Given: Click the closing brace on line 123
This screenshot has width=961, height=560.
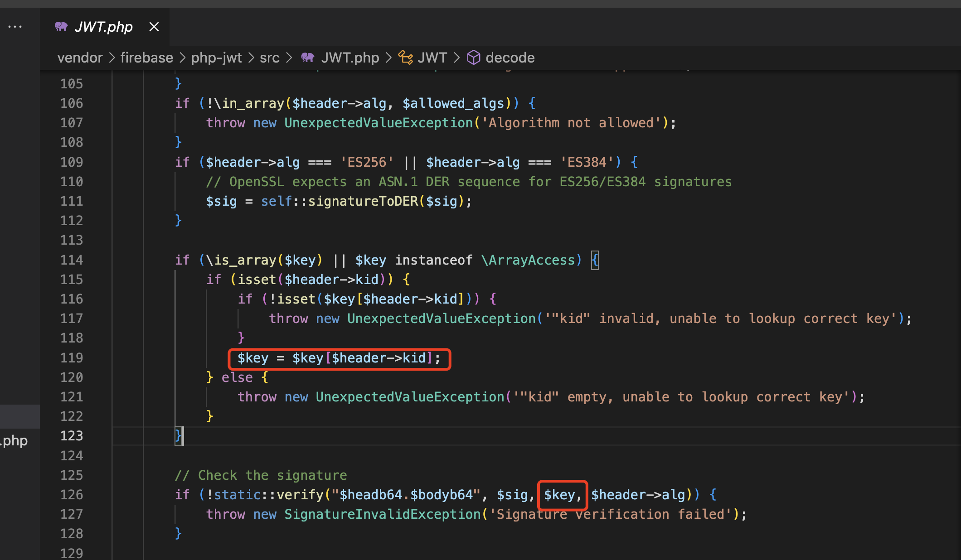Looking at the screenshot, I should point(179,436).
